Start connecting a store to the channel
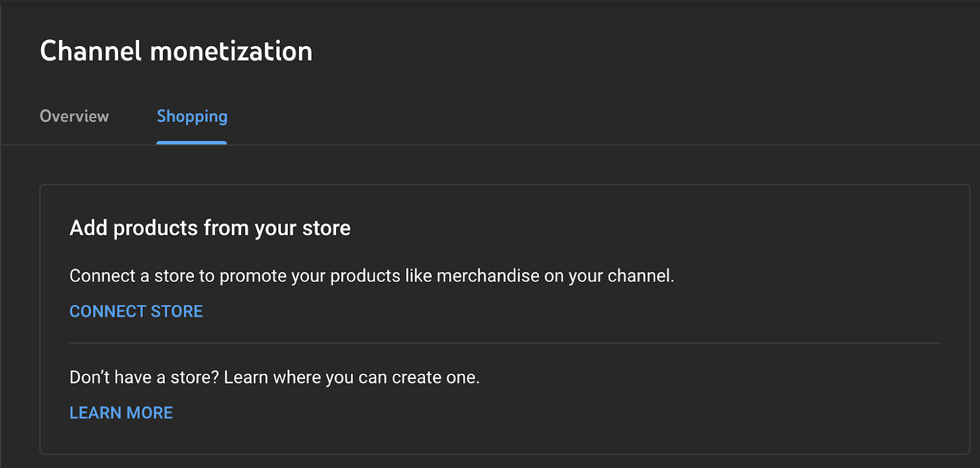The image size is (980, 468). [x=136, y=311]
